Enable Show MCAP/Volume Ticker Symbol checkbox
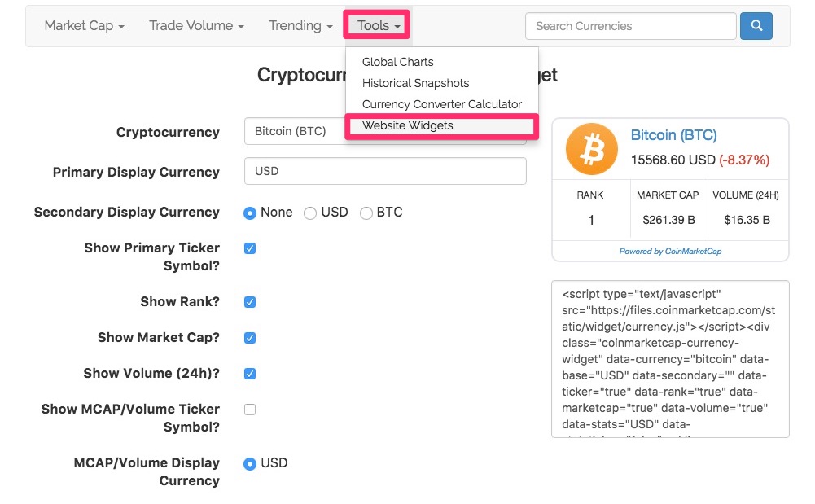The height and width of the screenshot is (504, 815). click(x=250, y=410)
